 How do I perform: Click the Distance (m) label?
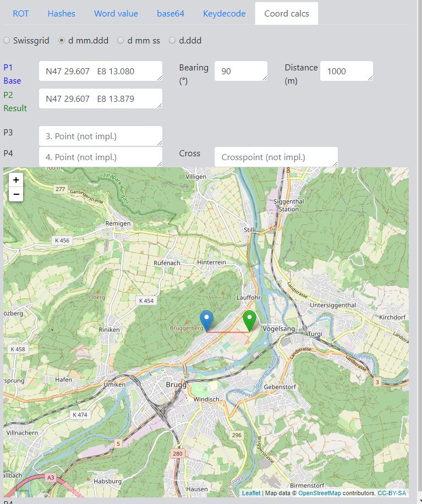(301, 74)
